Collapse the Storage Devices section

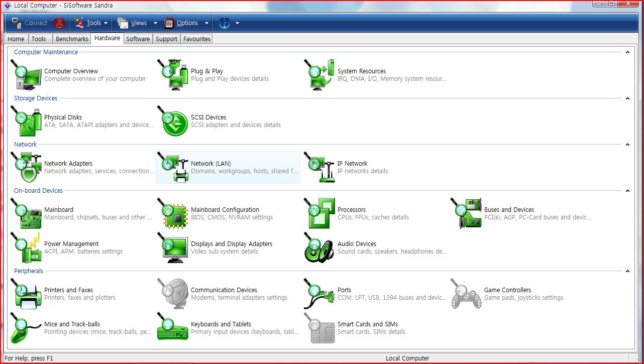click(627, 98)
